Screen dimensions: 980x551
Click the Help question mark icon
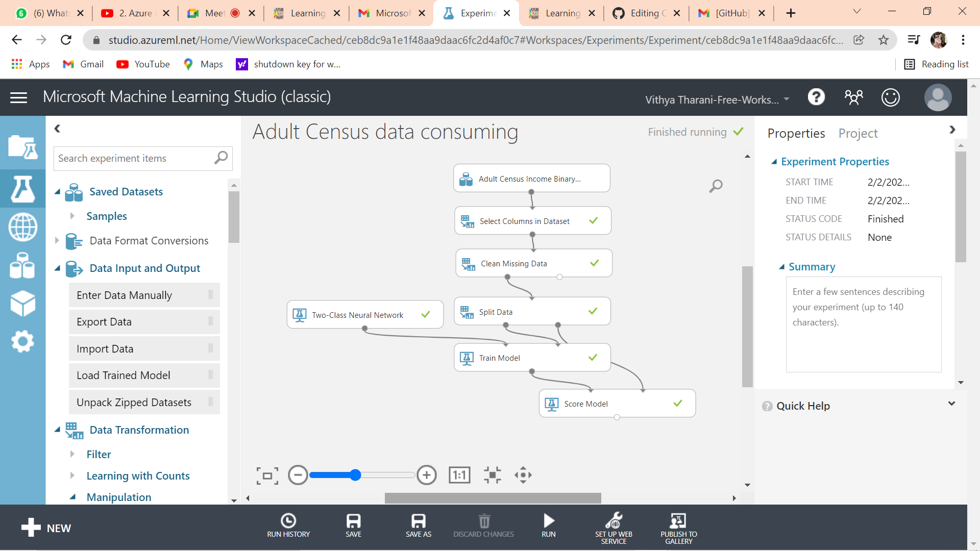click(x=816, y=97)
